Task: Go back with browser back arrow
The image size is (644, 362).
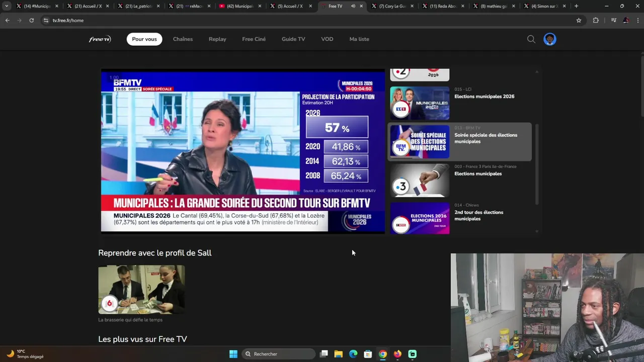Action: (x=7, y=20)
